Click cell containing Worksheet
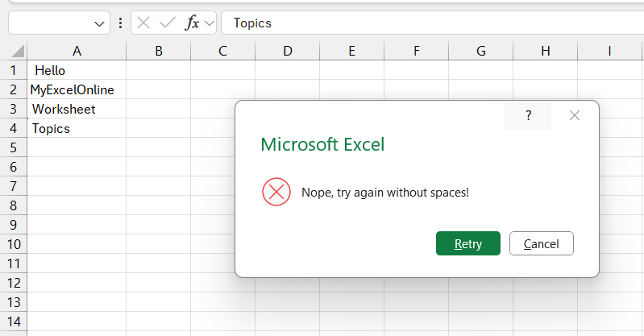This screenshot has height=336, width=644. (77, 109)
